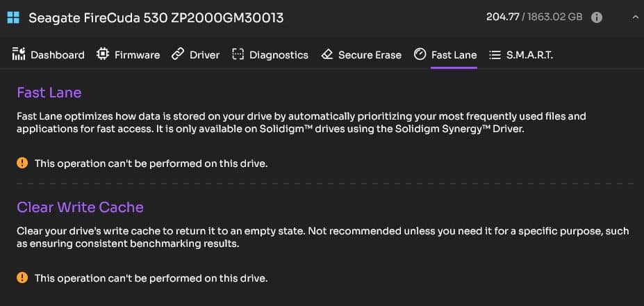Click the Dashboard chart icon
Screen dimensions: 644x306
tap(19, 54)
